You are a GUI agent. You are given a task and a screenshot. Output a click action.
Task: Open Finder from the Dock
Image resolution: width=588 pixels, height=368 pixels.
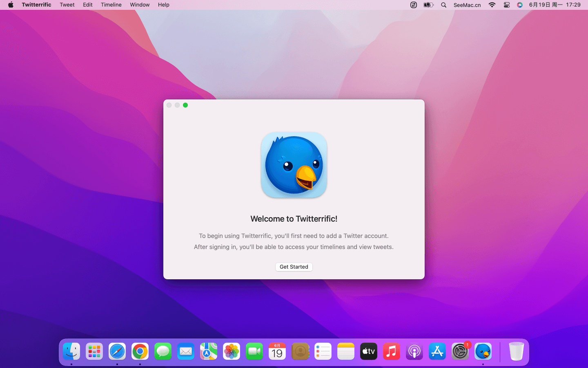coord(71,351)
